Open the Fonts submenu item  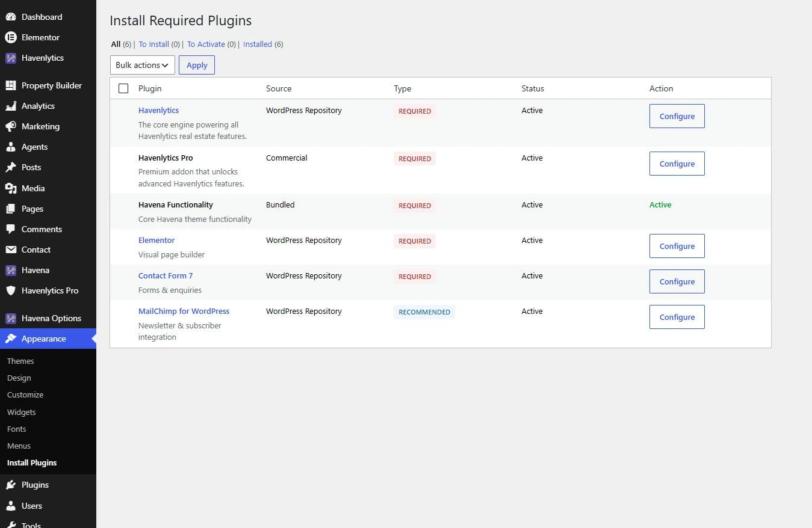click(17, 429)
